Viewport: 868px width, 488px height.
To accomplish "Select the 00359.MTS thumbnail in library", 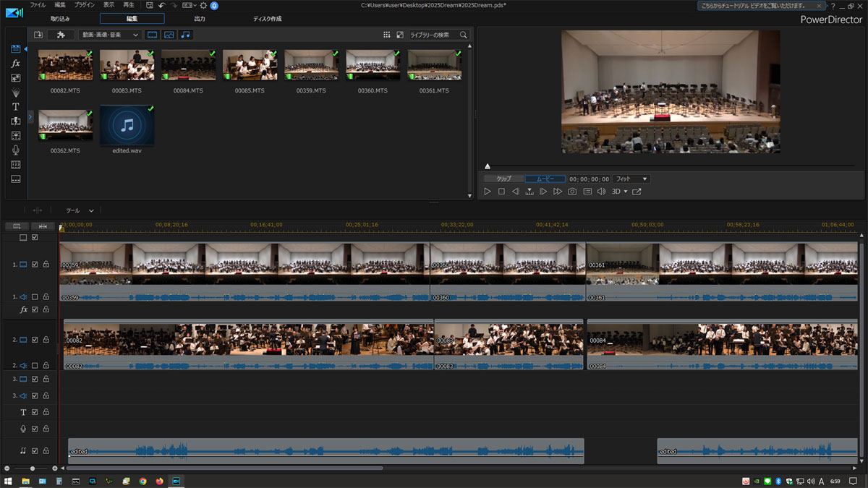I will [311, 65].
